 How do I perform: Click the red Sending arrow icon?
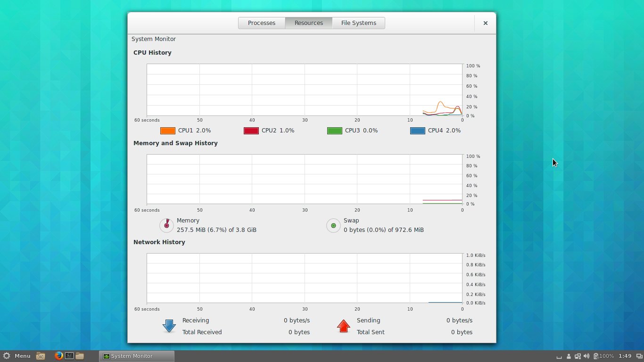[x=344, y=326]
